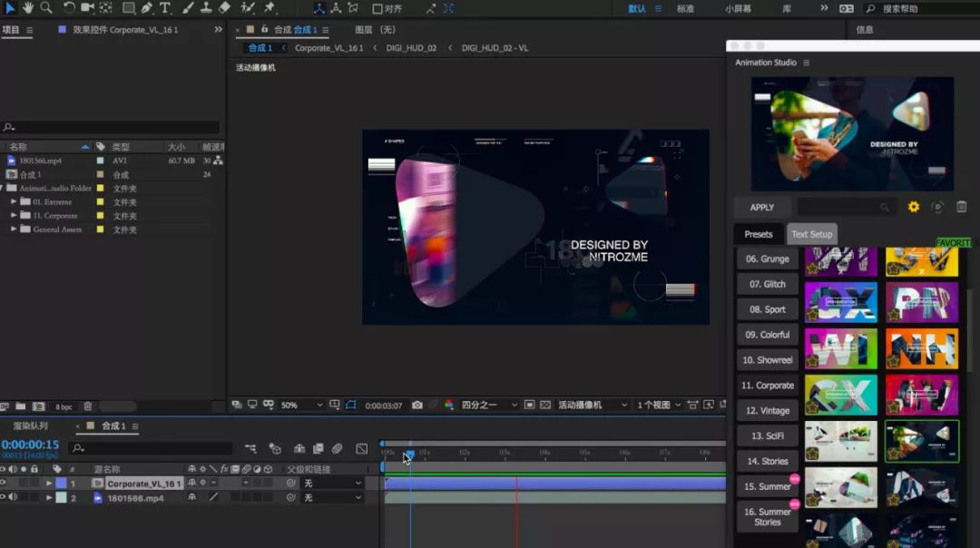980x548 pixels.
Task: Select the Brush tool
Action: pos(188,8)
